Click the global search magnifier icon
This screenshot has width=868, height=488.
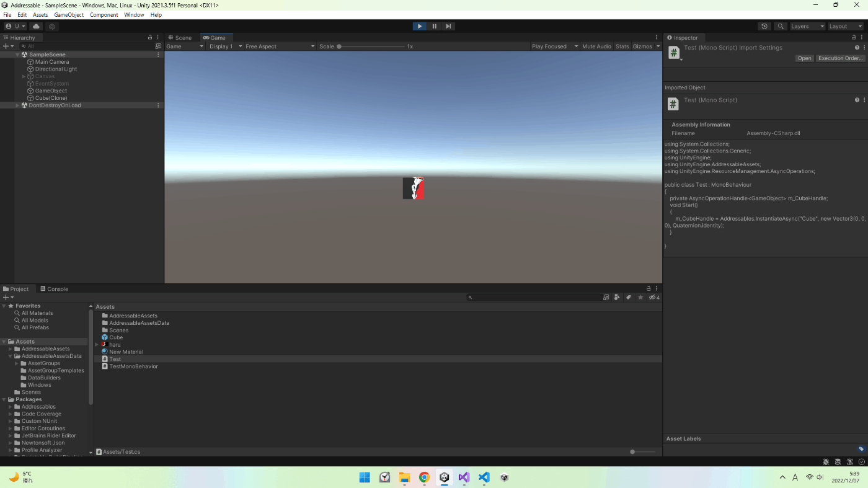click(x=781, y=27)
